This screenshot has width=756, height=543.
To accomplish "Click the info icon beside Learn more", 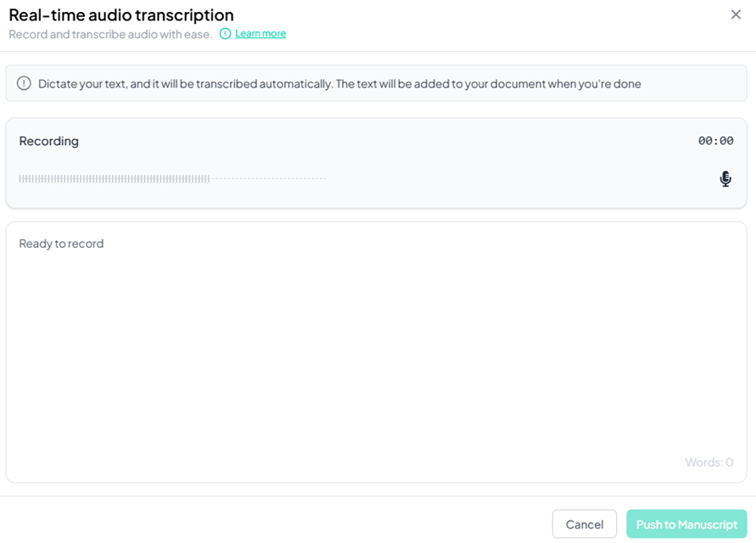I will pyautogui.click(x=225, y=34).
